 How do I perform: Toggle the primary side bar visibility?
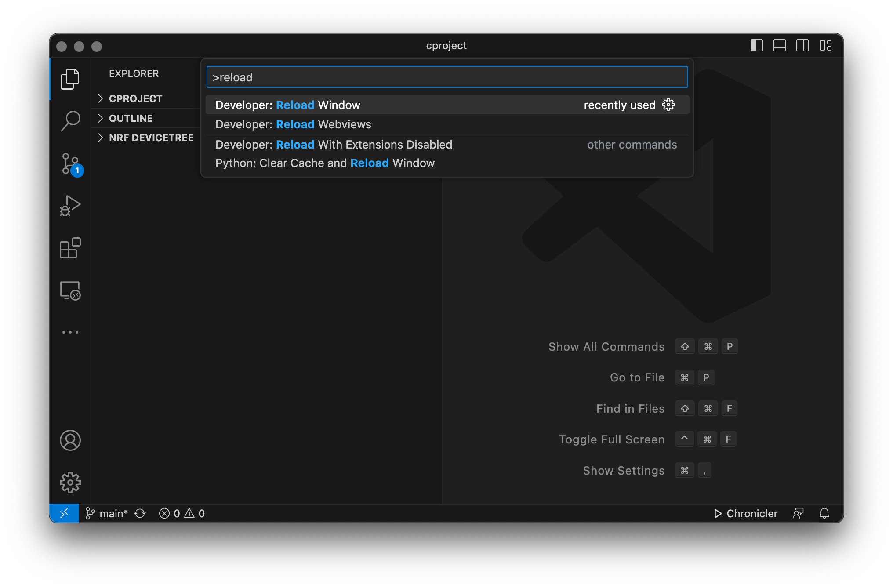pyautogui.click(x=756, y=45)
